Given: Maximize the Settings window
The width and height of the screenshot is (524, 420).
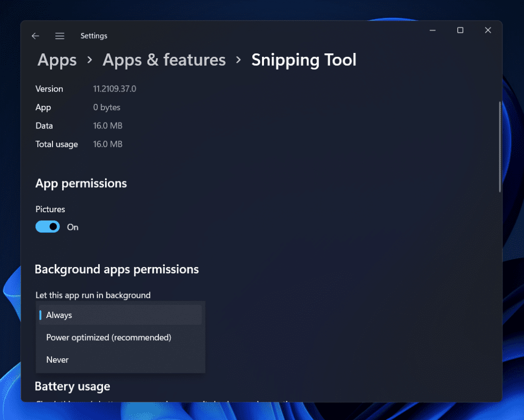Looking at the screenshot, I should [x=460, y=30].
